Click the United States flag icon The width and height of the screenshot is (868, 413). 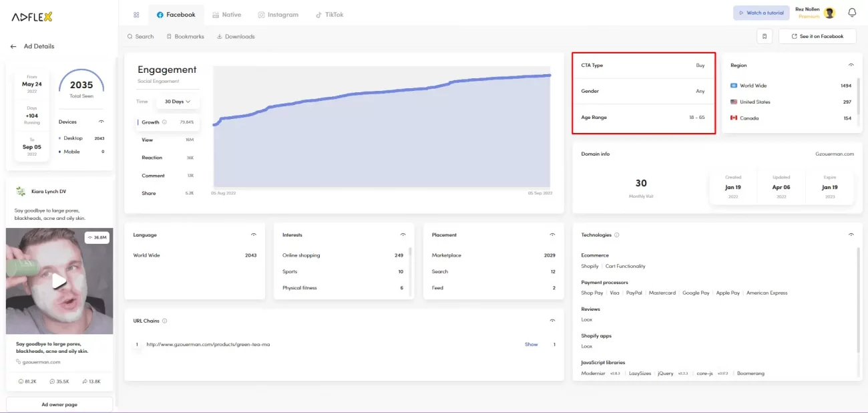[734, 102]
